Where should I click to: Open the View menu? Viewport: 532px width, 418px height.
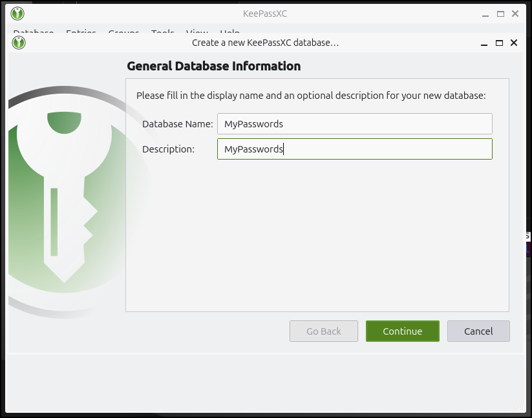[197, 34]
